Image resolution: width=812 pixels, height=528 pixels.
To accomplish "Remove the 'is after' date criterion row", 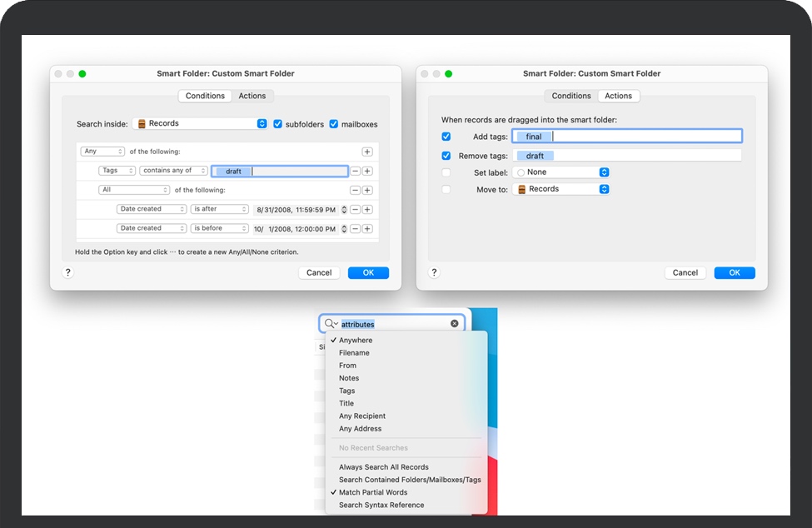I will [x=355, y=209].
